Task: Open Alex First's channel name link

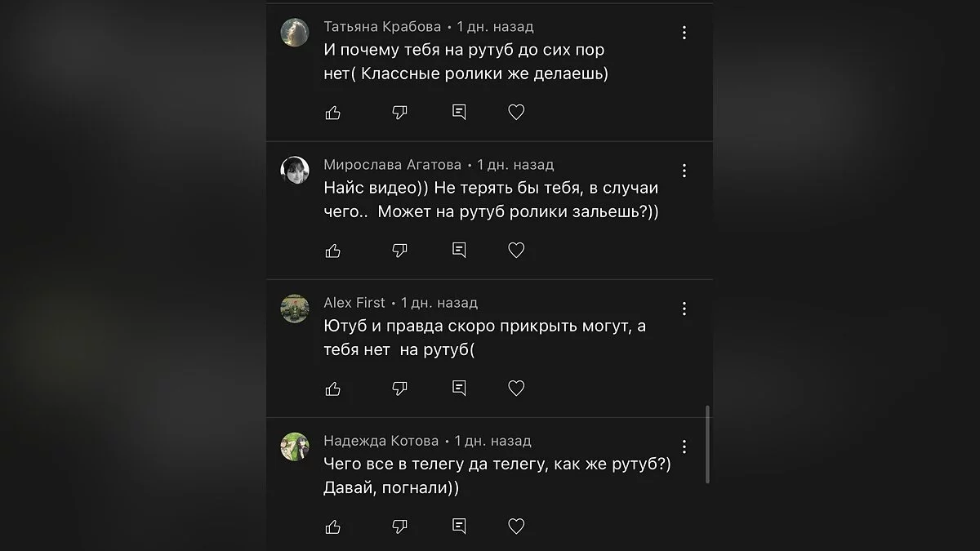Action: [354, 303]
